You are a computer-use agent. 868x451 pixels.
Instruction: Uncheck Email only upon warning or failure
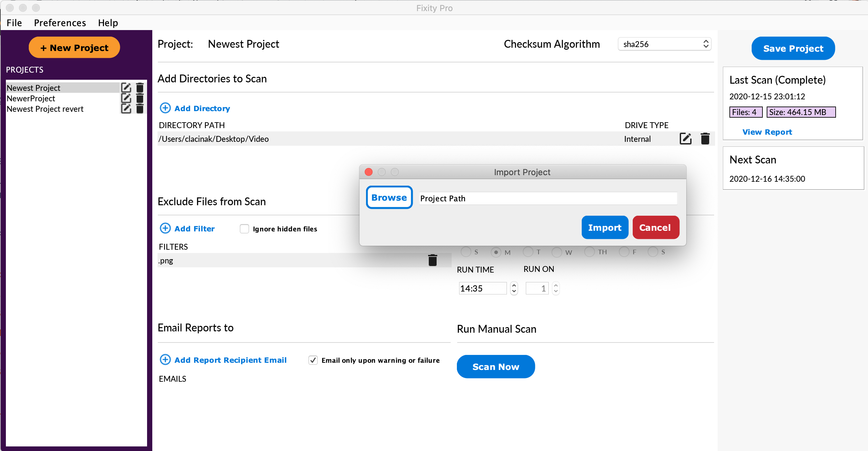pos(313,360)
